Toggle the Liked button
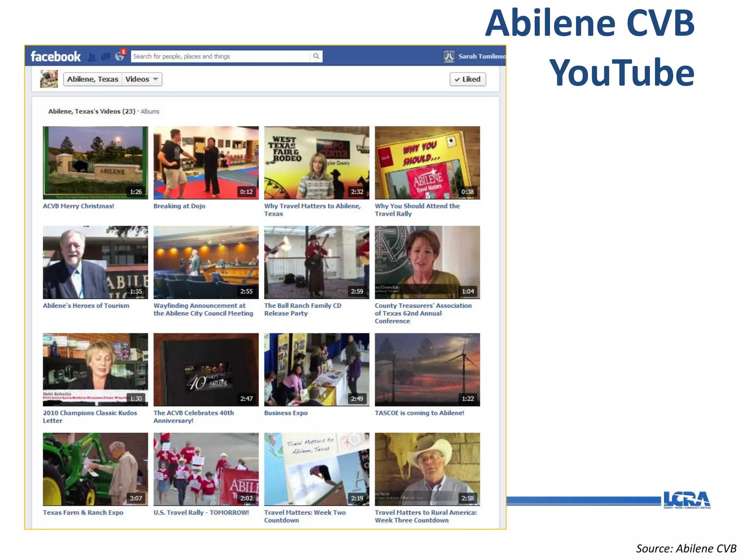Image resolution: width=747 pixels, height=560 pixels. point(468,79)
